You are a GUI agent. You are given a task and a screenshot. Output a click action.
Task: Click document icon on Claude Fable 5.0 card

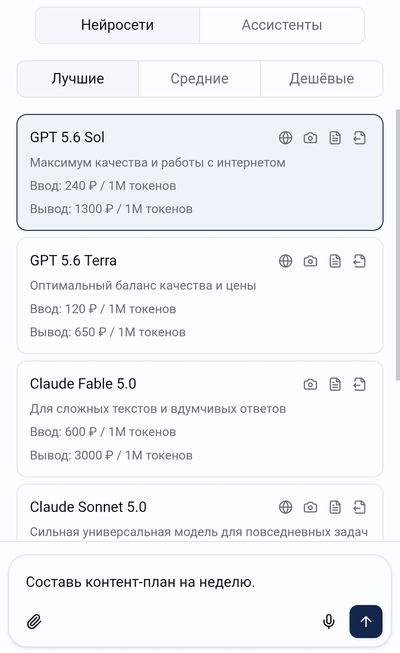pos(335,384)
